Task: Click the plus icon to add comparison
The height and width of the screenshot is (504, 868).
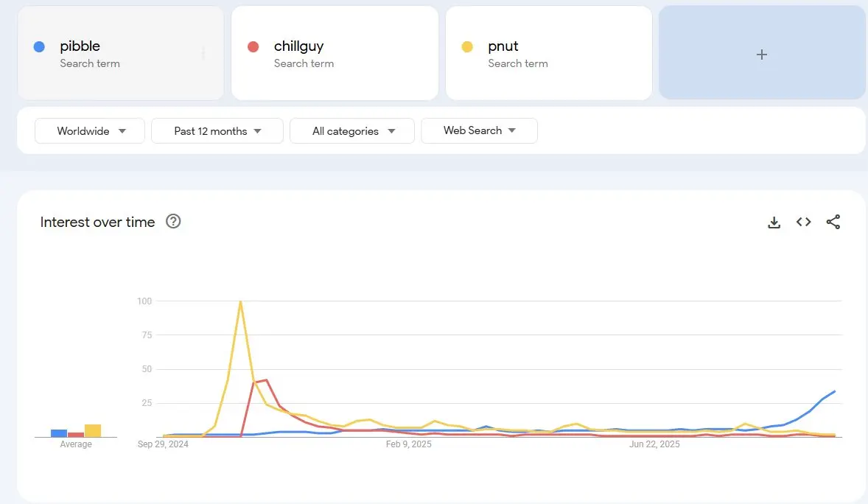Action: [762, 55]
